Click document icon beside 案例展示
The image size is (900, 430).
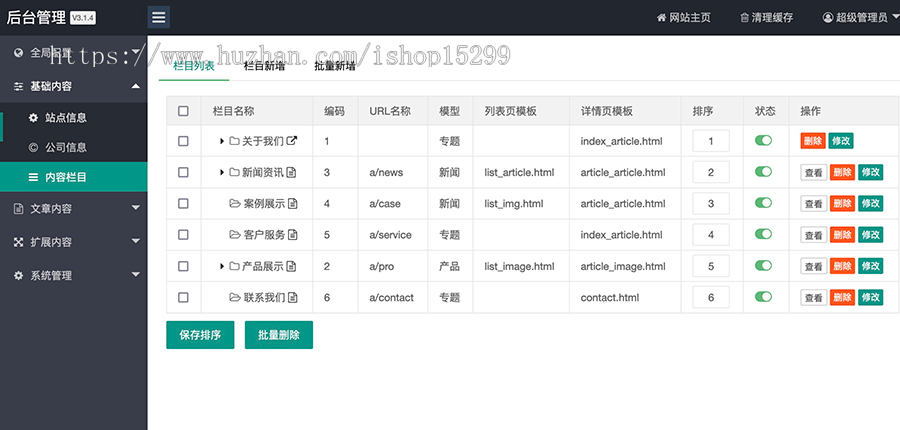pos(293,203)
